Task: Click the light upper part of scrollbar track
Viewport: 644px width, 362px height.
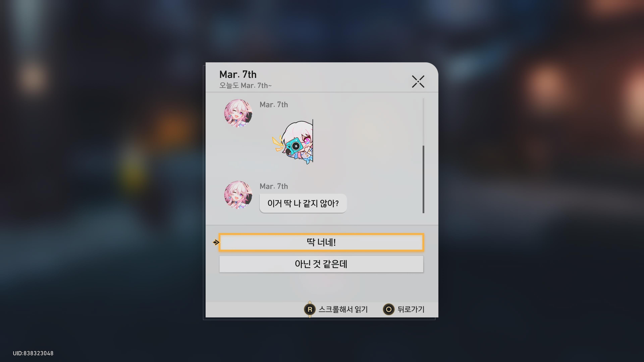Action: click(423, 122)
